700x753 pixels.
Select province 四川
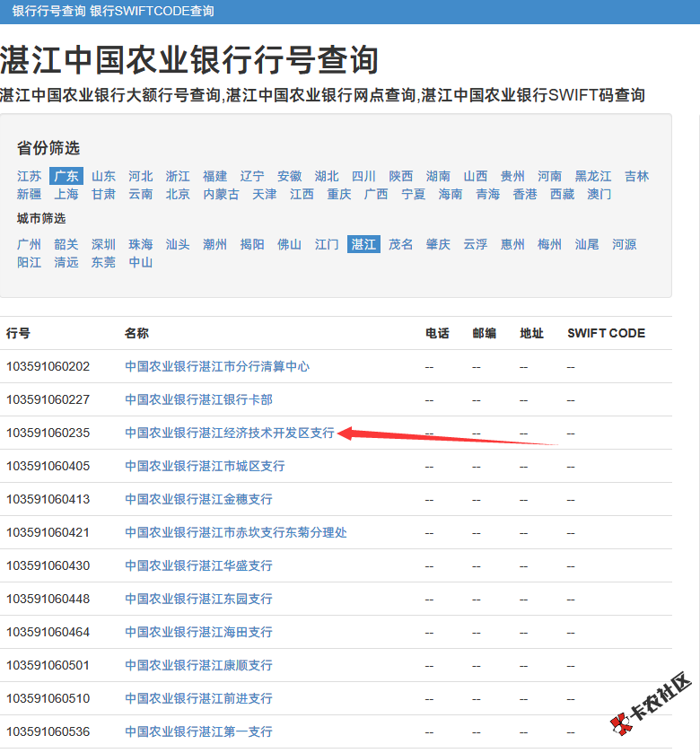pyautogui.click(x=363, y=176)
